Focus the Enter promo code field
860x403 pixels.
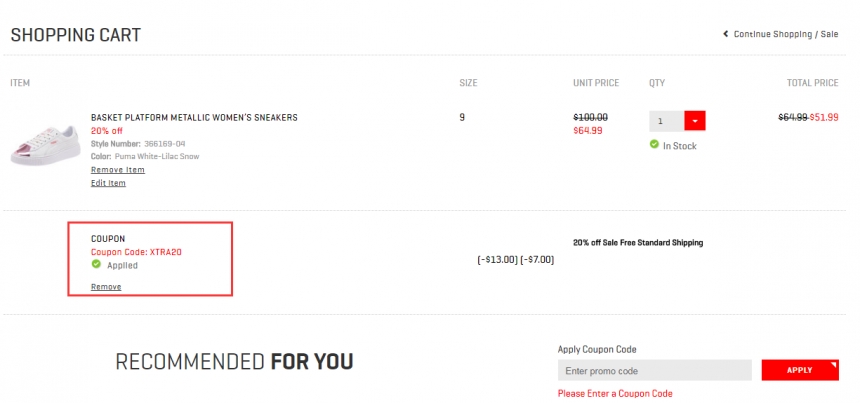pyautogui.click(x=654, y=371)
